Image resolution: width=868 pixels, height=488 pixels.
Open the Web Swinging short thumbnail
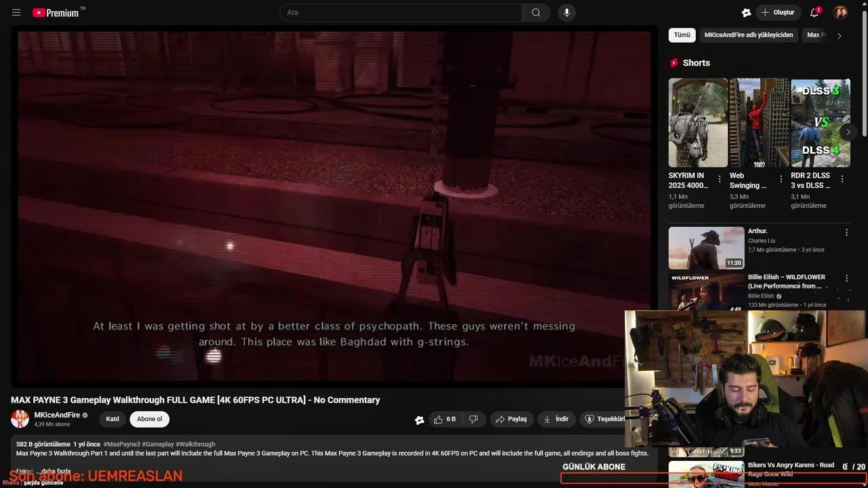coord(759,123)
